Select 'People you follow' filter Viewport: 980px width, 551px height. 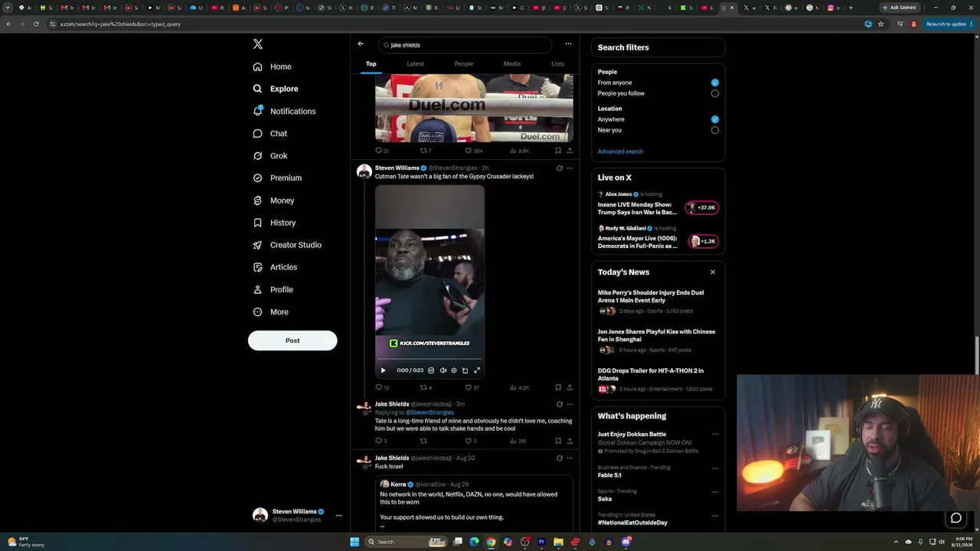click(715, 93)
